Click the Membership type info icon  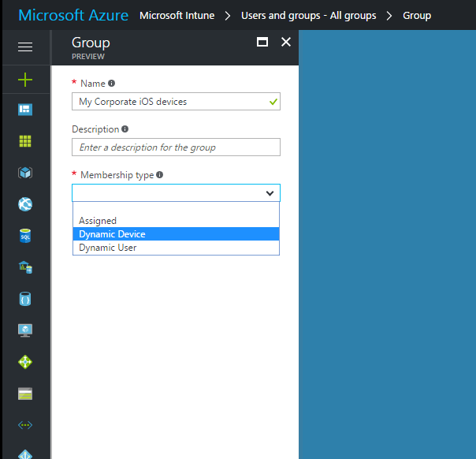coord(160,174)
